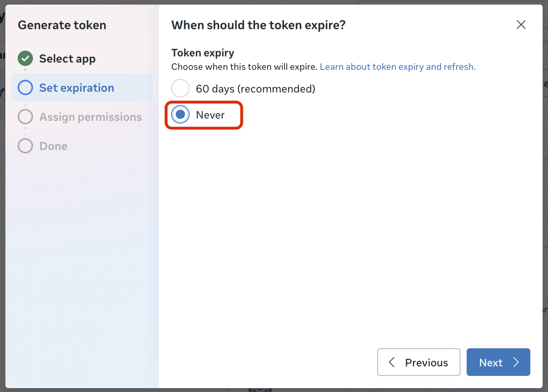Go to the Select app step label
The image size is (548, 392).
(67, 59)
